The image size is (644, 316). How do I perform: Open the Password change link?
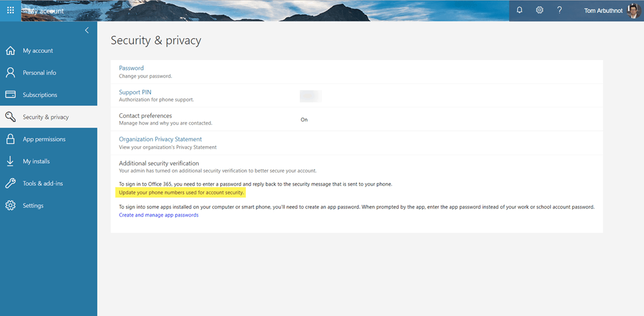click(x=131, y=68)
